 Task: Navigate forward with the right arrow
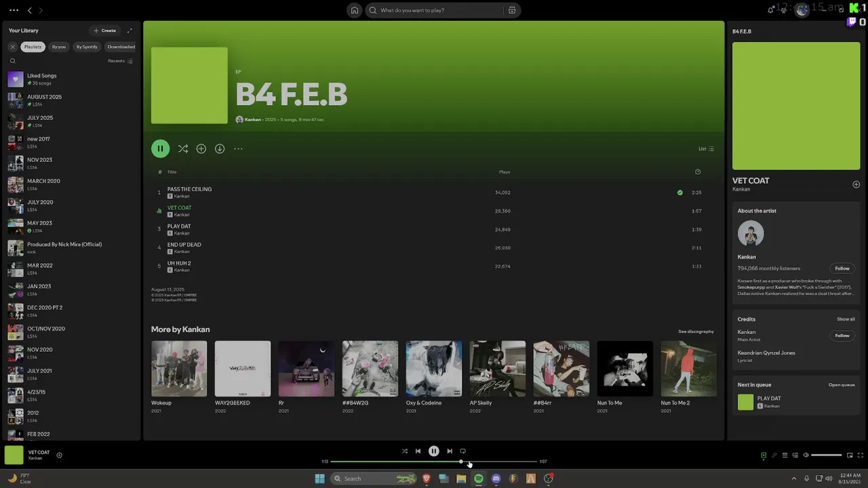[x=41, y=10]
